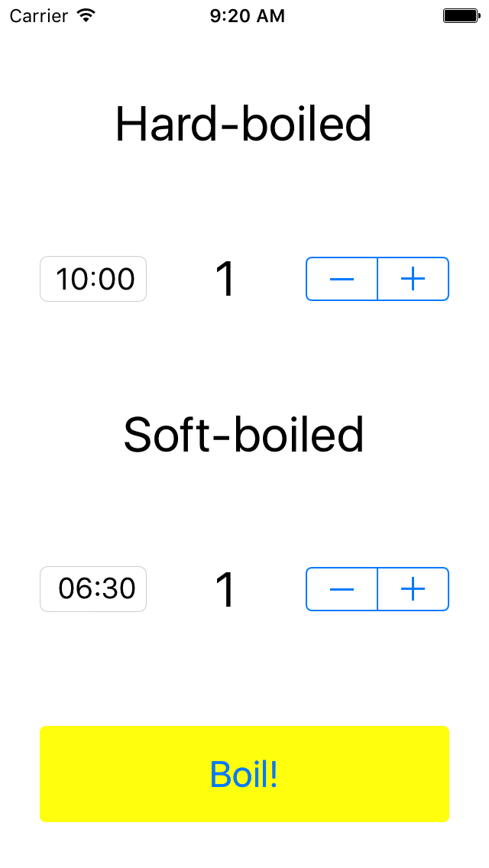Click the soft-boiled egg count number

tap(225, 590)
